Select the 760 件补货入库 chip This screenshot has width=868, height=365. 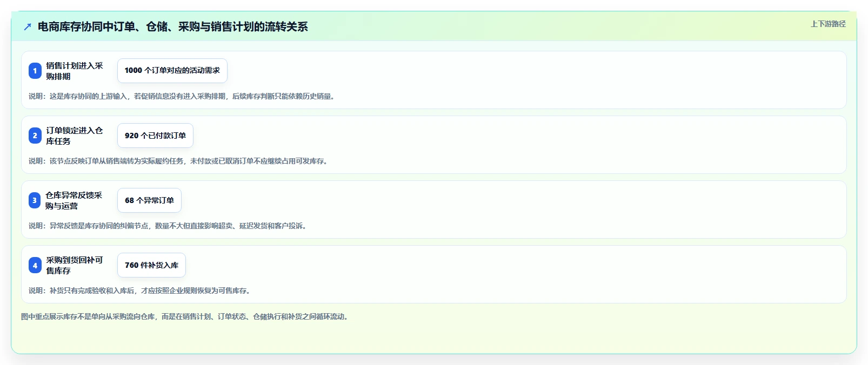(151, 265)
